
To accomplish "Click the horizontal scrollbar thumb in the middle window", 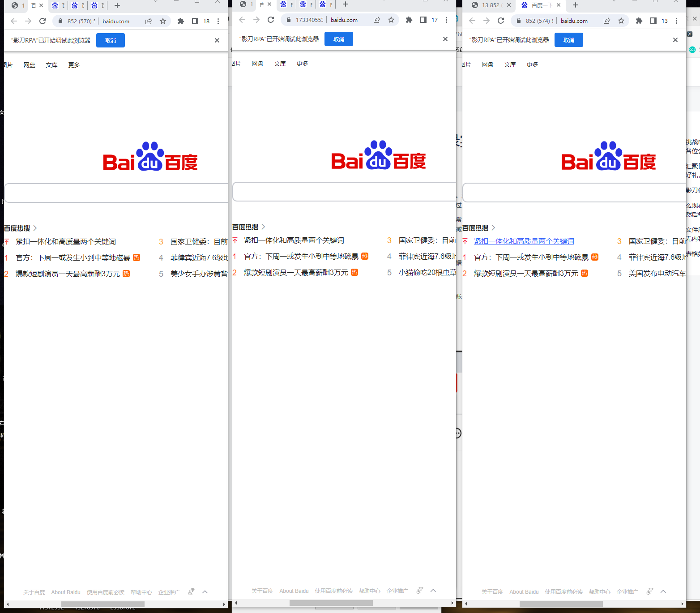I will click(331, 603).
